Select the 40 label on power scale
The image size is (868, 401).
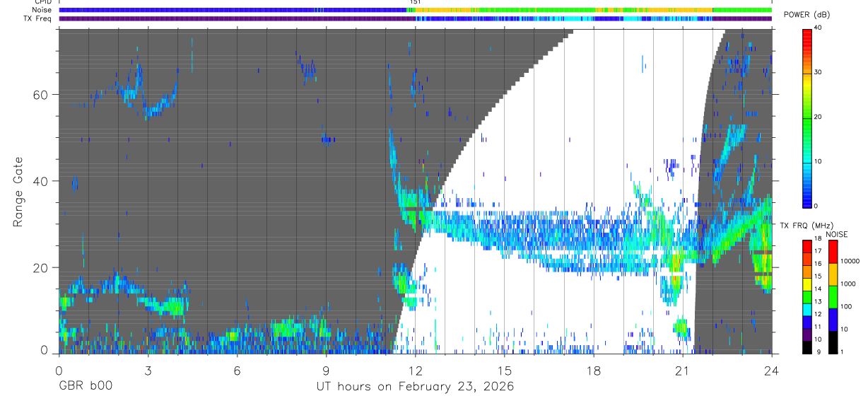click(x=818, y=28)
